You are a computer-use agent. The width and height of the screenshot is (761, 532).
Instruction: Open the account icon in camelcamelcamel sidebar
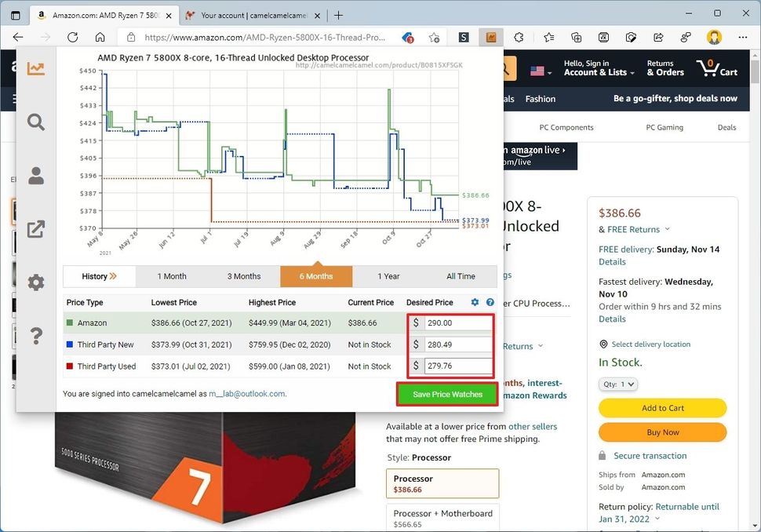(x=35, y=176)
